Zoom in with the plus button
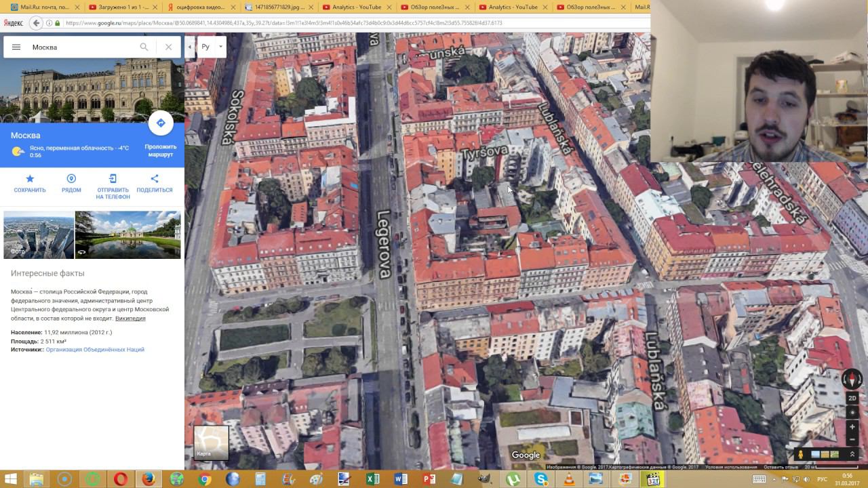 click(x=852, y=427)
